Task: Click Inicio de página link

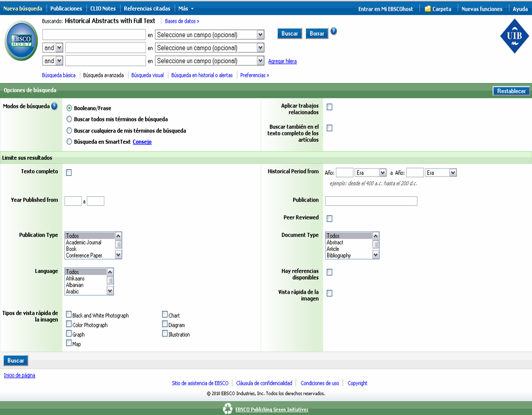Action: [x=20, y=375]
